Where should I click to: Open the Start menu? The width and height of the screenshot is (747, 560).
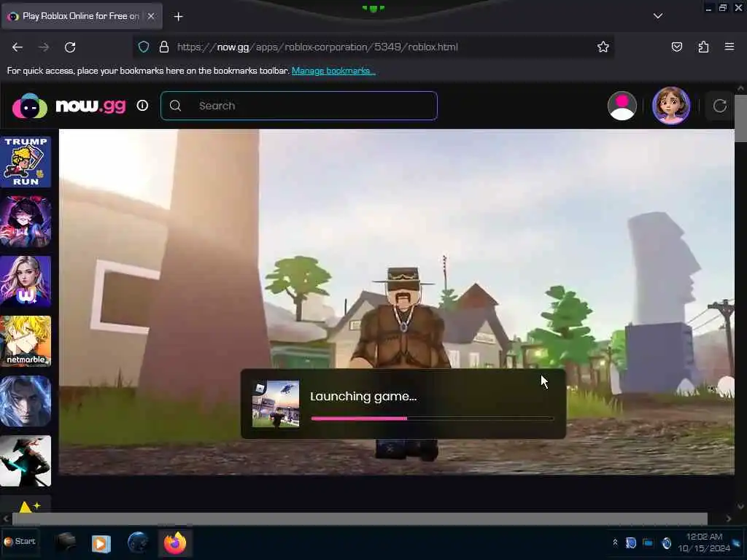[20, 542]
